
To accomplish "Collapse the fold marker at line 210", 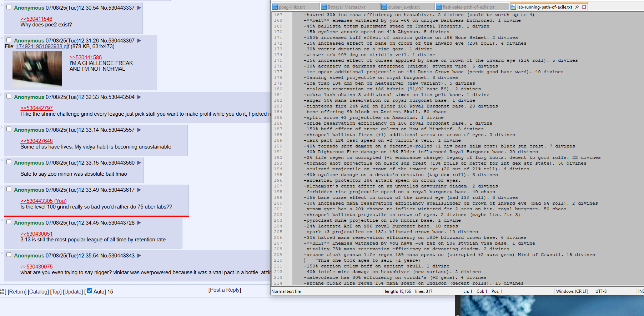I will pyautogui.click(x=305, y=260).
